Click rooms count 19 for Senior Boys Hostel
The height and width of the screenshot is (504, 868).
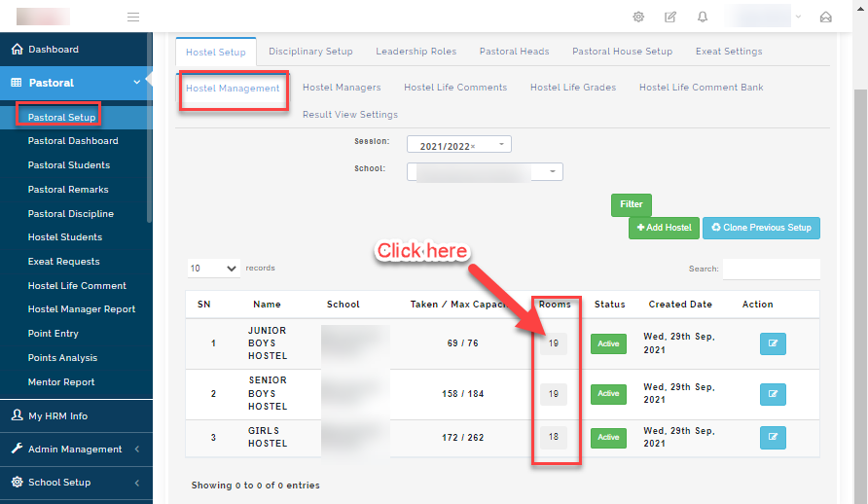(x=554, y=394)
